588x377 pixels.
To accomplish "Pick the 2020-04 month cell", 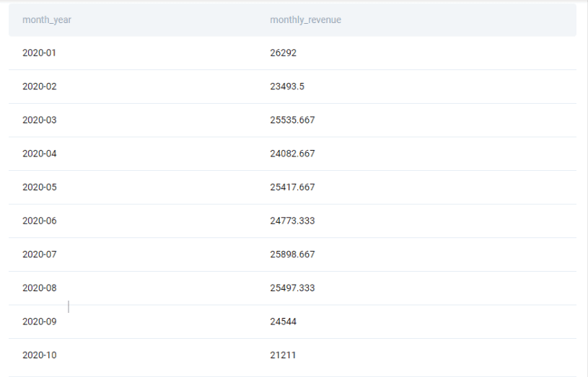I will (39, 154).
